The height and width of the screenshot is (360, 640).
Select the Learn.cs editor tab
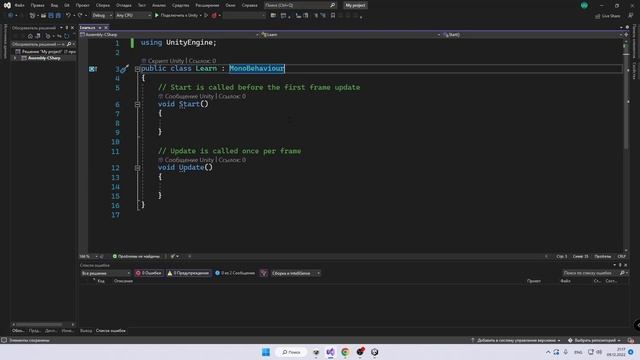tap(87, 27)
